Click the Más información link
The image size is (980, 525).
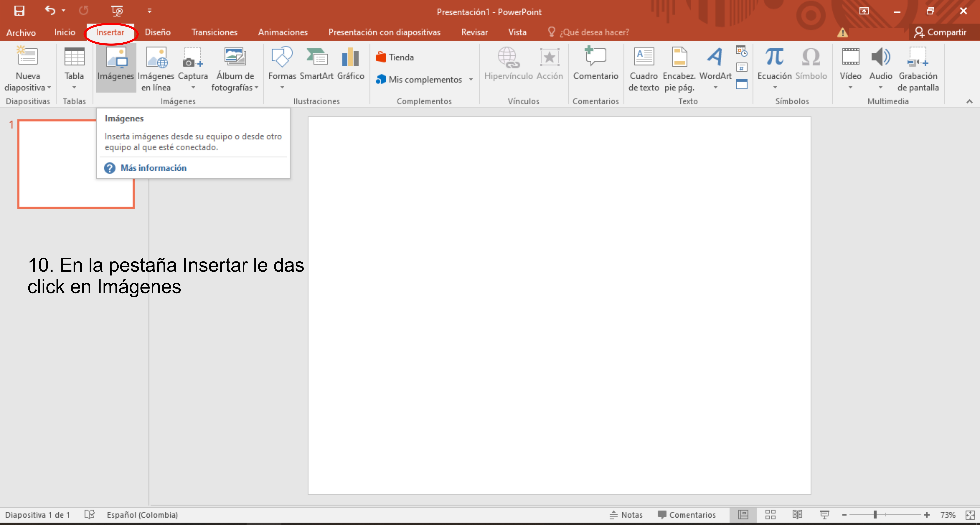pos(153,168)
